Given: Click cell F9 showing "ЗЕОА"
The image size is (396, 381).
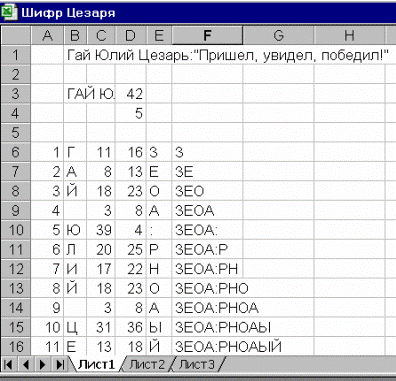Looking at the screenshot, I should [x=207, y=211].
